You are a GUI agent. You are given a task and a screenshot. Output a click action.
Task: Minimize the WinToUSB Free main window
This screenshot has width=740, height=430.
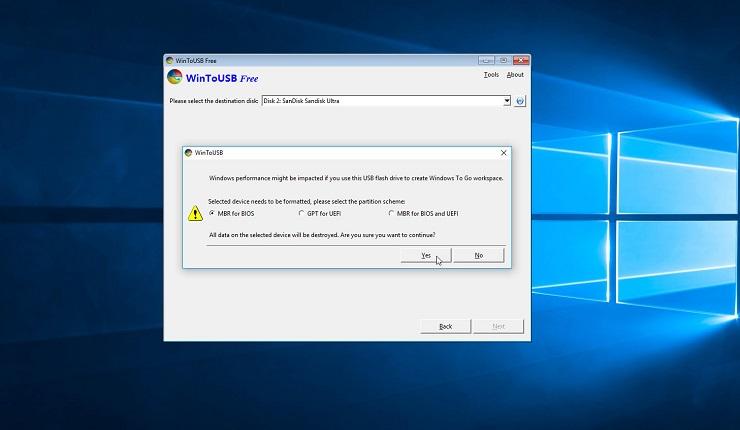(x=486, y=60)
